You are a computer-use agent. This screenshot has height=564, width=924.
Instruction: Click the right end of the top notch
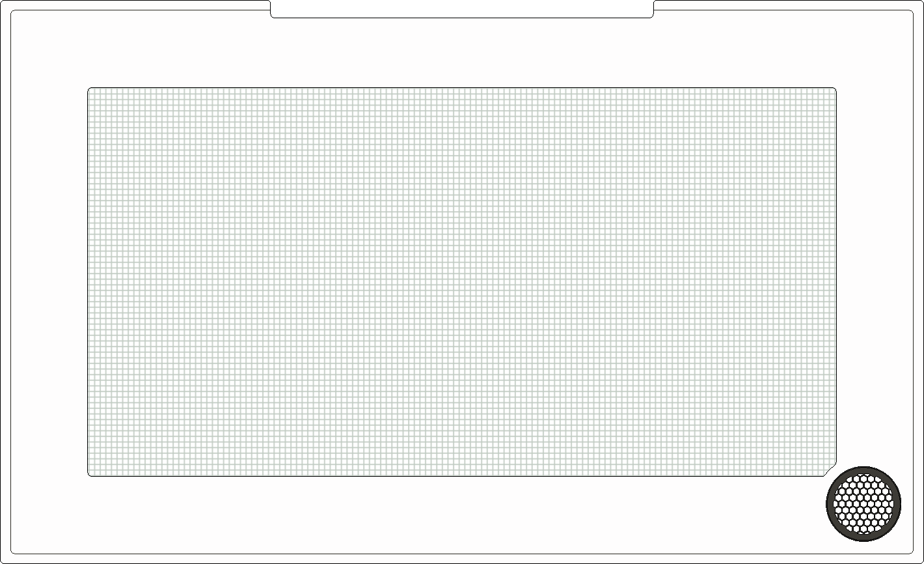point(652,9)
